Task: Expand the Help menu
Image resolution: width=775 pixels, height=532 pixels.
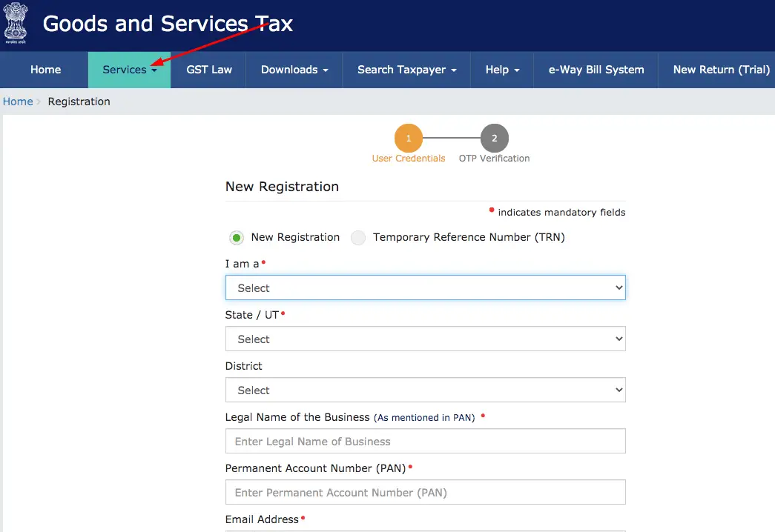Action: pyautogui.click(x=502, y=70)
